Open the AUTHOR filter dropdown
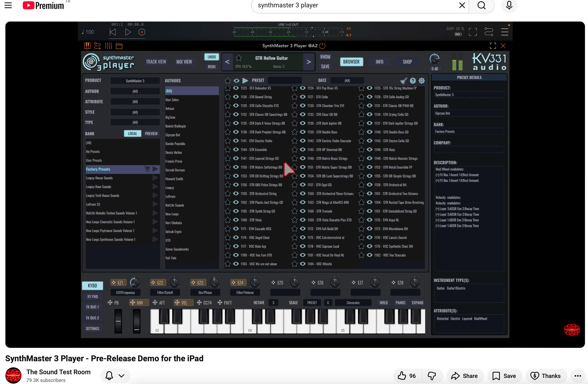Image resolution: width=588 pixels, height=384 pixels. pyautogui.click(x=135, y=91)
